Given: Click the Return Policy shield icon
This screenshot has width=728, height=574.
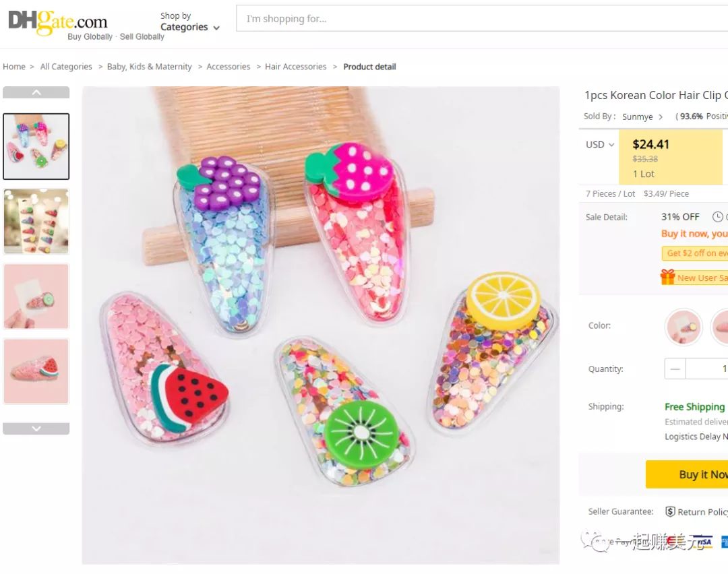Looking at the screenshot, I should [670, 512].
